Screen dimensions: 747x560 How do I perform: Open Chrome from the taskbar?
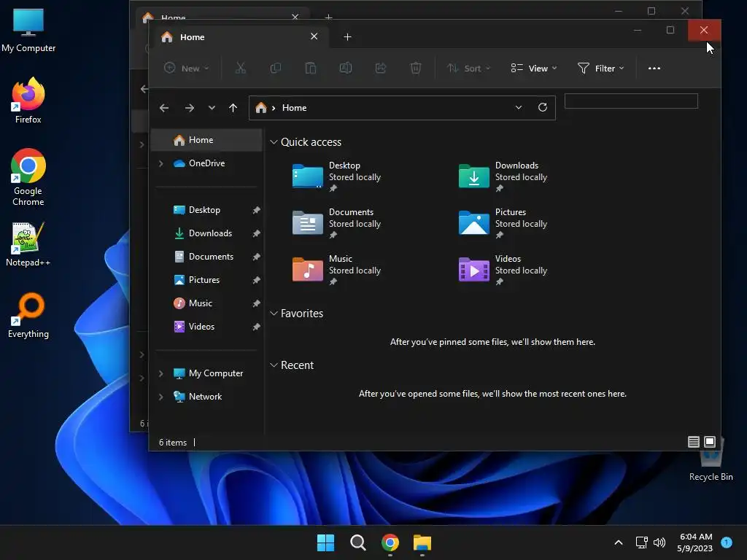tap(390, 542)
